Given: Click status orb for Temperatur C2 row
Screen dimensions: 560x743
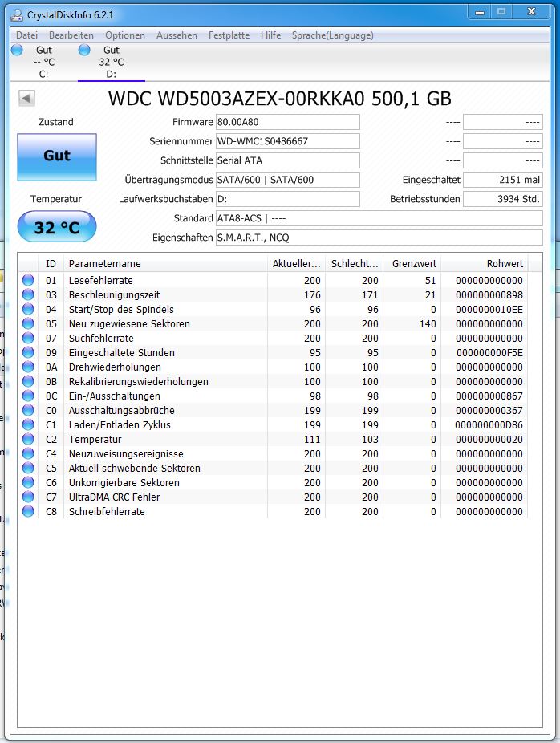Looking at the screenshot, I should pos(28,439).
